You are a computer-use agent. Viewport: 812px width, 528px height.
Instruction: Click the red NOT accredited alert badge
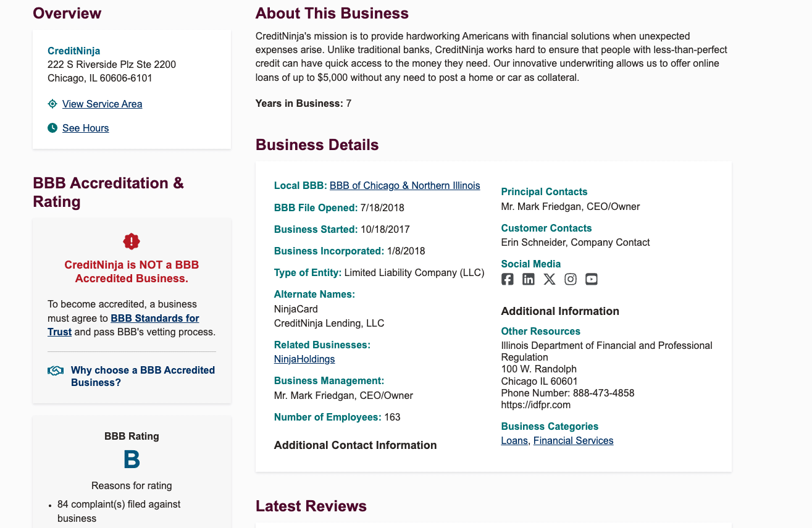pos(132,241)
